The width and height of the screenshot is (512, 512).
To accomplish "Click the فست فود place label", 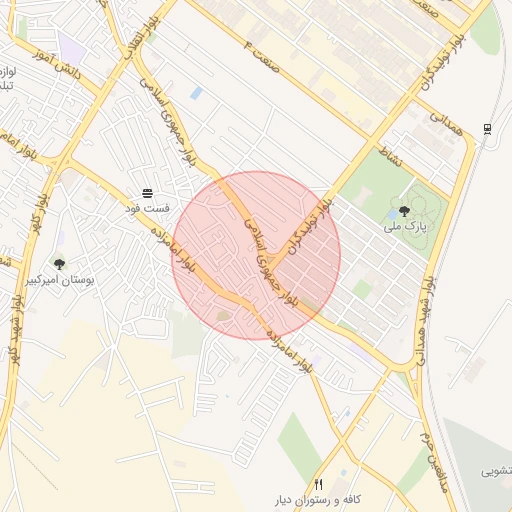I will tap(147, 209).
